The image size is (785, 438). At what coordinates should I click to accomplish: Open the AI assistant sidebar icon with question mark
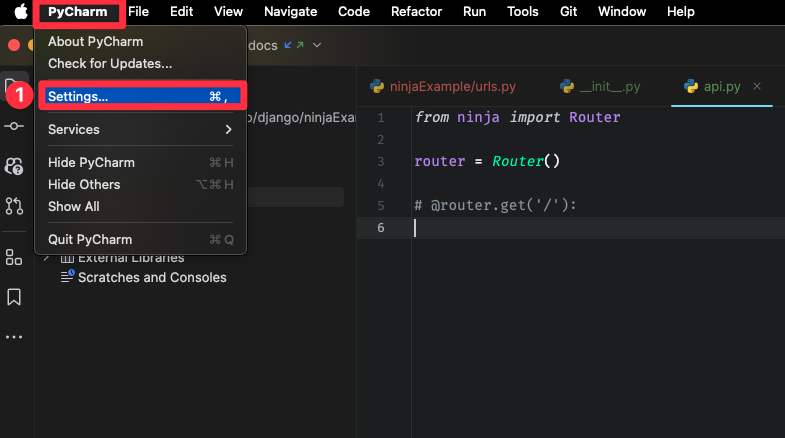click(x=14, y=166)
